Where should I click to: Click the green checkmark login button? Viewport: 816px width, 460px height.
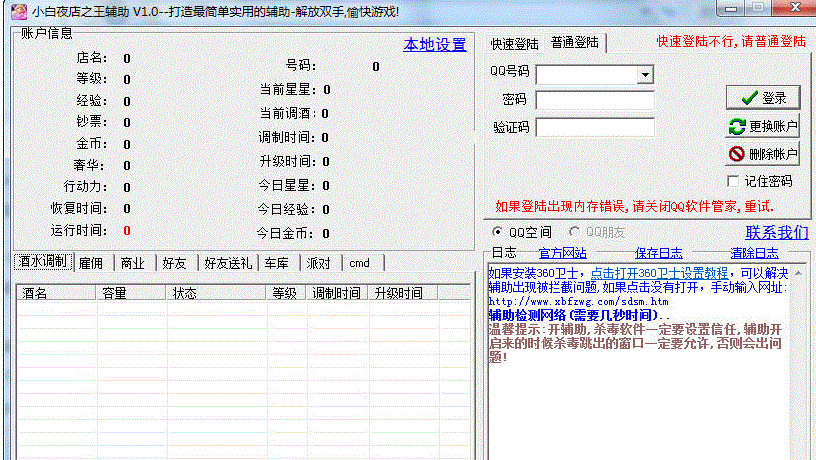click(763, 98)
